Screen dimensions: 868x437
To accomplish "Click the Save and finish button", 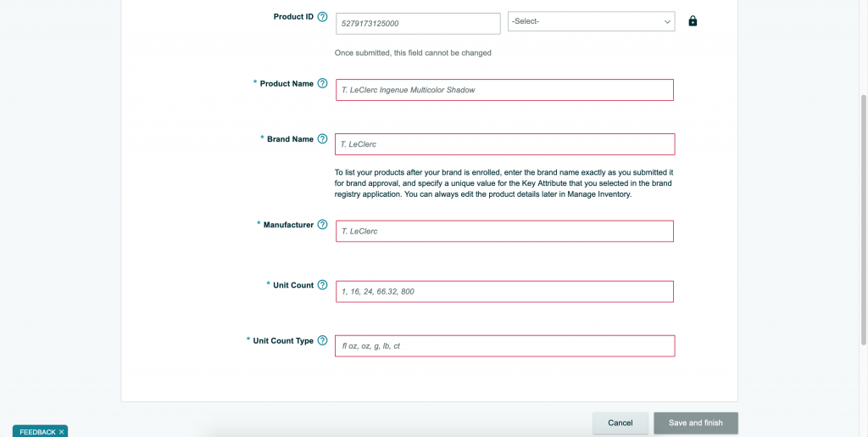I will (x=695, y=423).
